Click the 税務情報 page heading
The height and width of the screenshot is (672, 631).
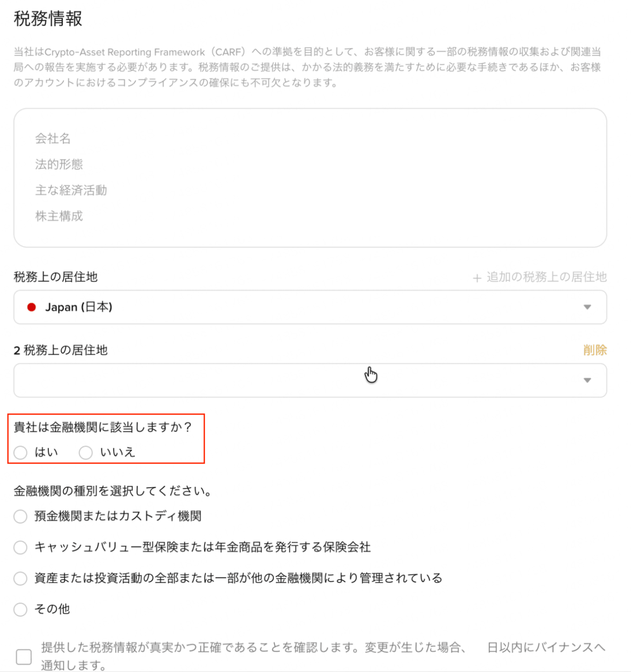pos(48,19)
